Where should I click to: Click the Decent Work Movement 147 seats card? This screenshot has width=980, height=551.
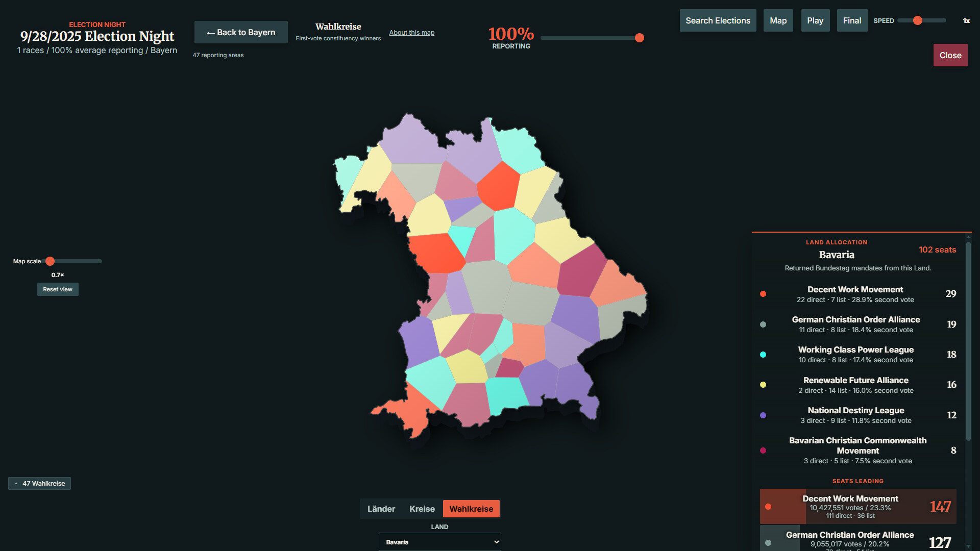click(858, 507)
